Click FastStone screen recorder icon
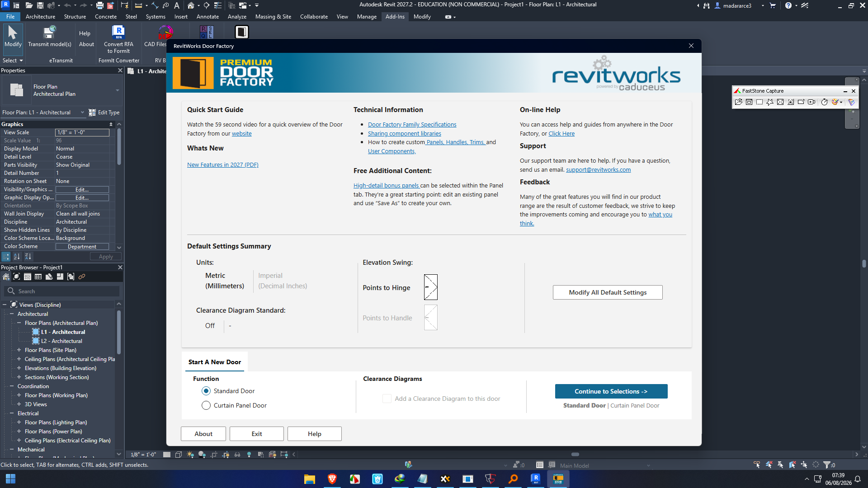868x488 pixels. click(x=811, y=102)
